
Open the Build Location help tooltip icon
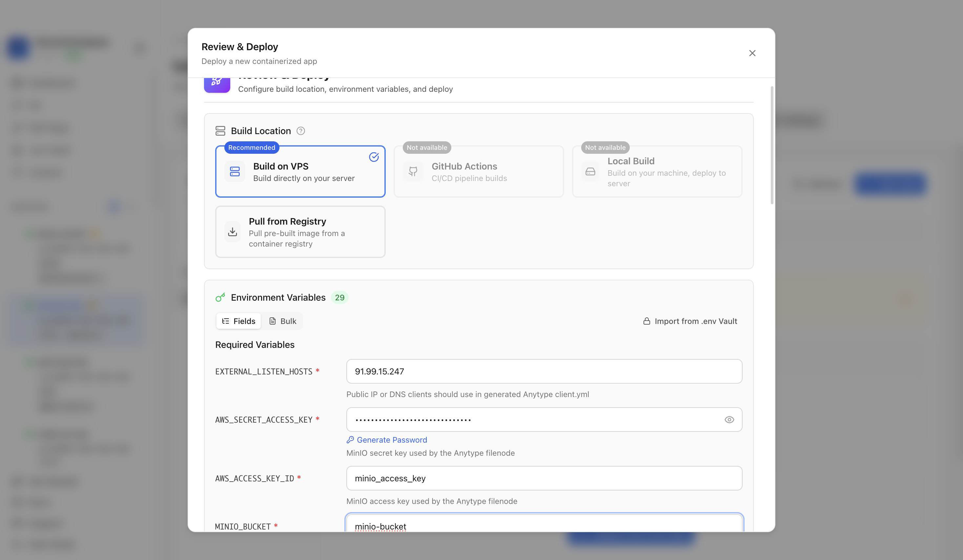[301, 131]
